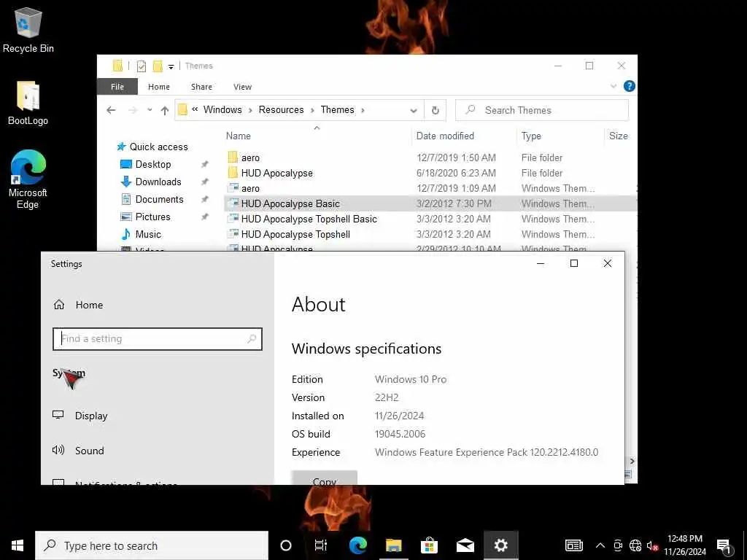Open Desktop in the navigation pane
Screen dimensions: 747x560
point(153,164)
